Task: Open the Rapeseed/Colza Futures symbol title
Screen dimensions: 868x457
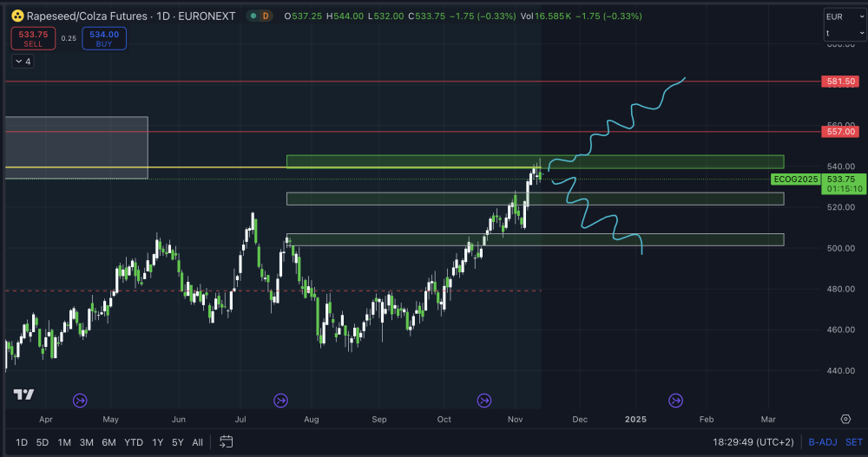Action: point(131,16)
